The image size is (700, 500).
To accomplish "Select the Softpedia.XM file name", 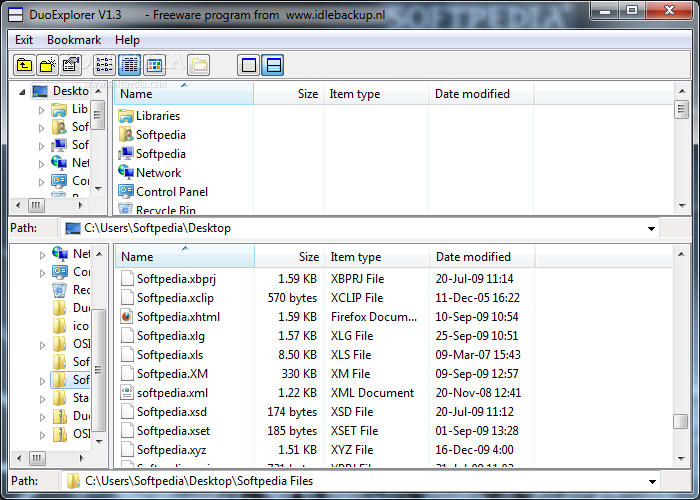I will point(172,374).
